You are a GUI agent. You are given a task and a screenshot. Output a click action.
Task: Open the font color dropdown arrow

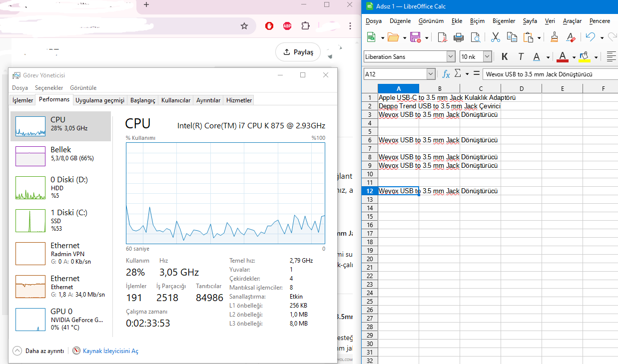(x=574, y=57)
